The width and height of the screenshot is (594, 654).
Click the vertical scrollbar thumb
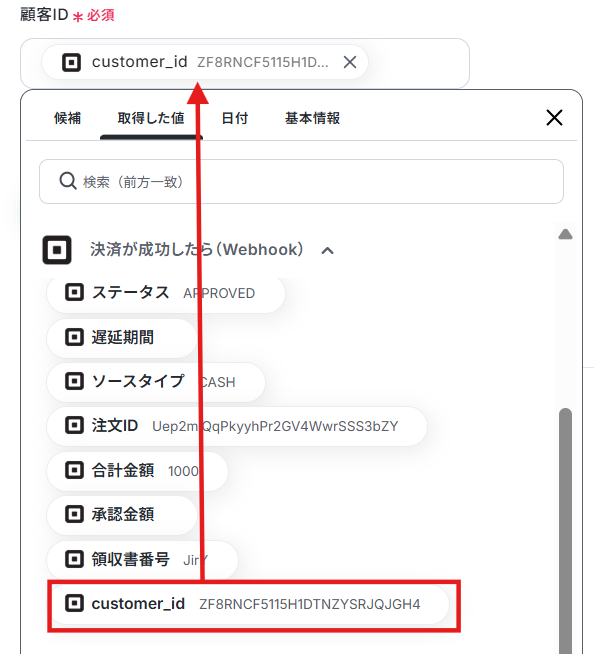(565, 530)
